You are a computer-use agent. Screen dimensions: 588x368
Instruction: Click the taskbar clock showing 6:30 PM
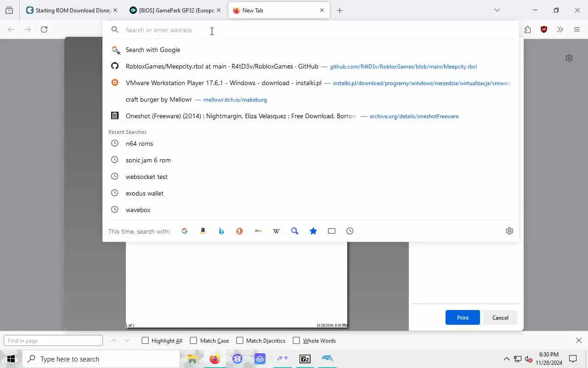[x=549, y=359]
